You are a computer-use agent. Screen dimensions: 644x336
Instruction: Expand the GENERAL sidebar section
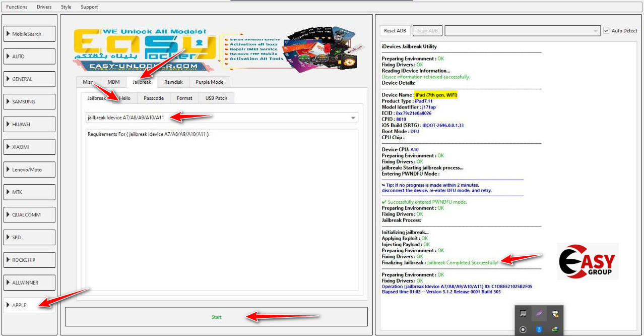click(x=29, y=79)
